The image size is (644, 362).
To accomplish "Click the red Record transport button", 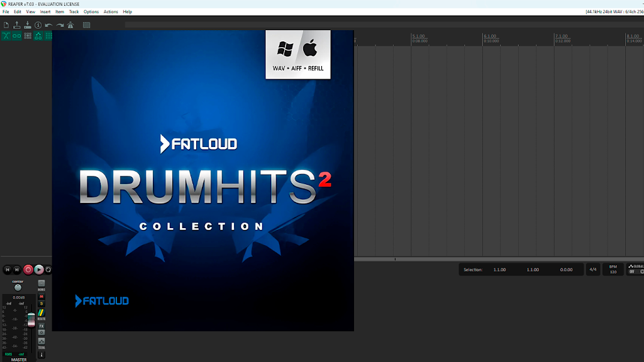I will click(28, 270).
